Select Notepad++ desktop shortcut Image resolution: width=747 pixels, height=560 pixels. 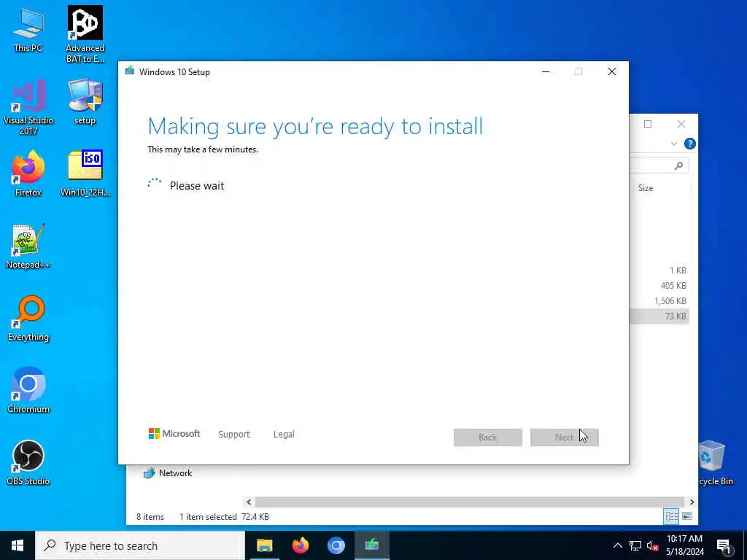pyautogui.click(x=28, y=246)
